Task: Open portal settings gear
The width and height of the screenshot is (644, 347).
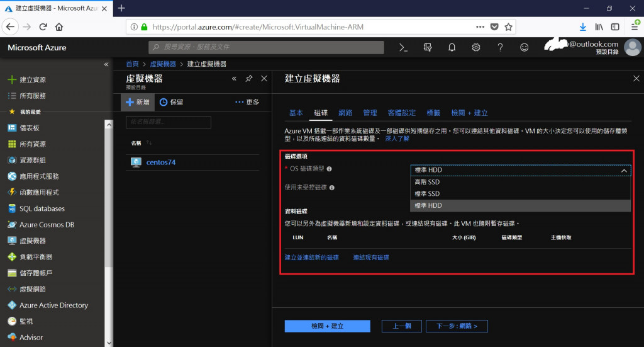Action: click(476, 48)
